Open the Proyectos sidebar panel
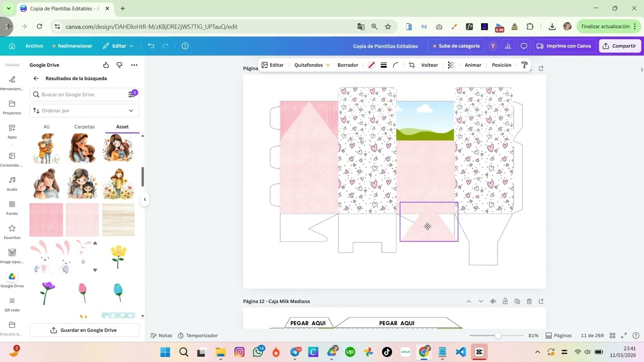Viewport: 644px width, 362px height. 12,107
